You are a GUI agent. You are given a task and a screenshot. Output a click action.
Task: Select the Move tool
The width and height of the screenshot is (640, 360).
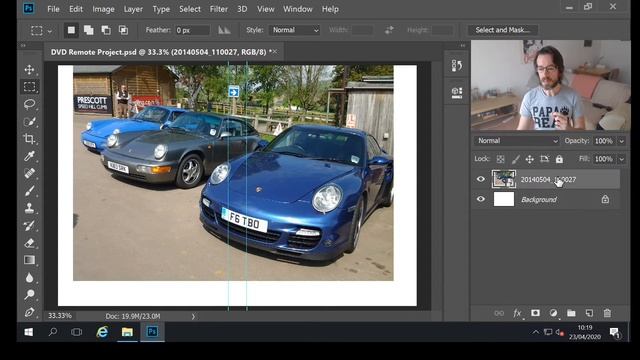[x=29, y=69]
